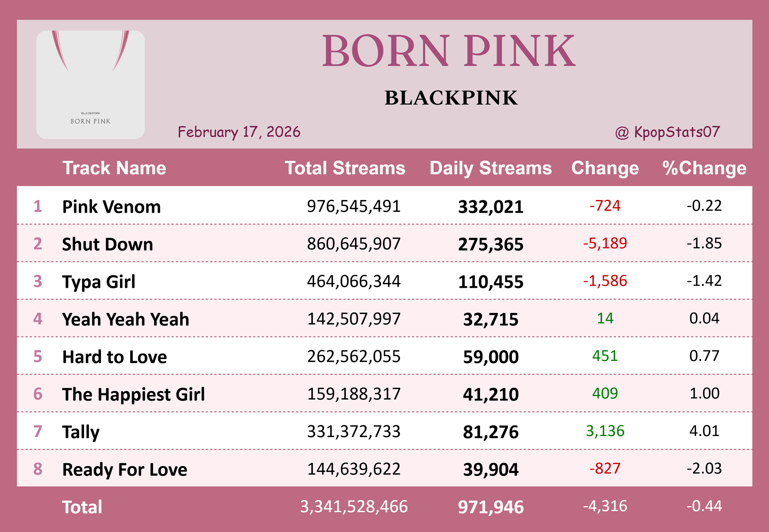
Task: Click the Track Name column header
Action: point(114,168)
